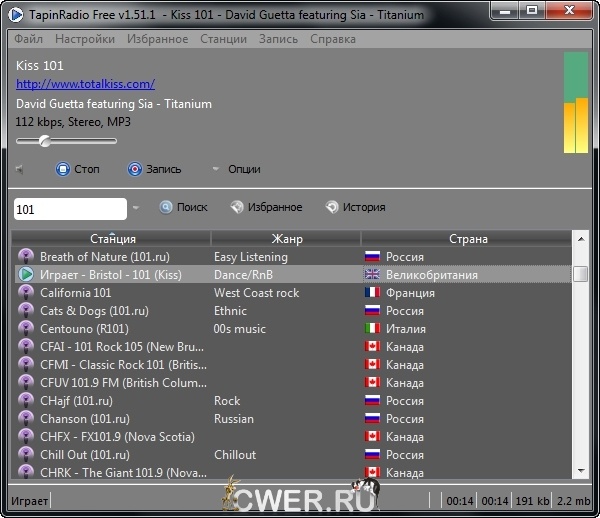Open the Файл menu
Viewport: 600px width, 518px height.
click(x=29, y=39)
